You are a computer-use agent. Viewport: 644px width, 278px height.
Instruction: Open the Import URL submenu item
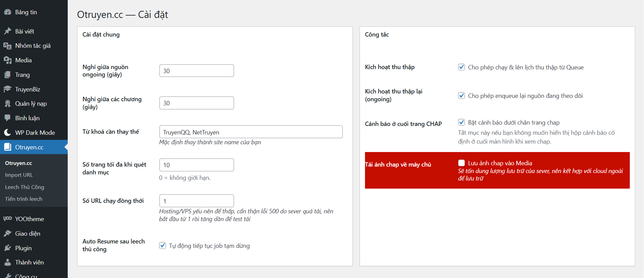[19, 175]
